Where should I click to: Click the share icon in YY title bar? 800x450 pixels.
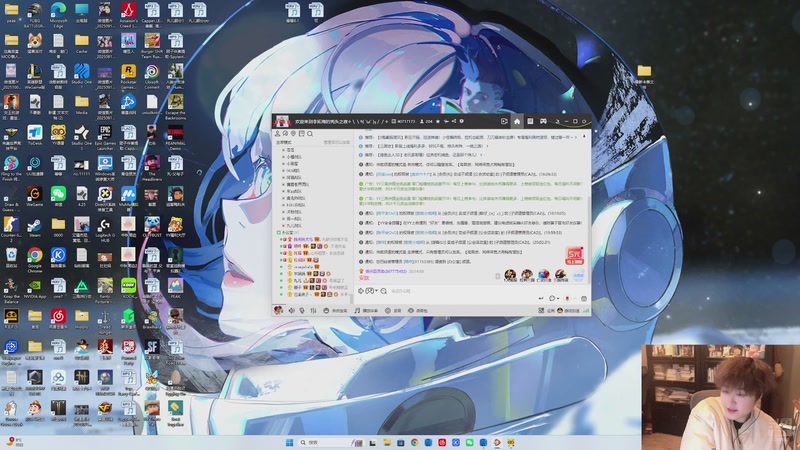(x=454, y=121)
